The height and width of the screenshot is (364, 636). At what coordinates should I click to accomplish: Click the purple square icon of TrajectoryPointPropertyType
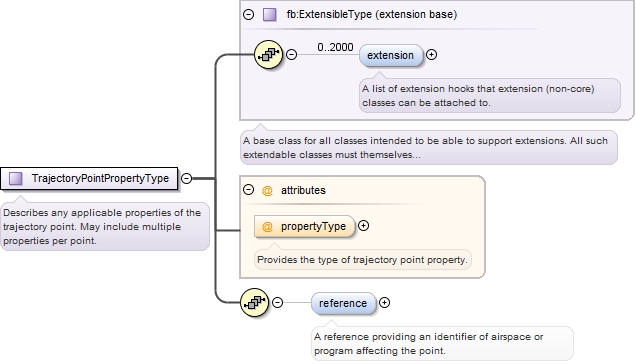pyautogui.click(x=16, y=178)
